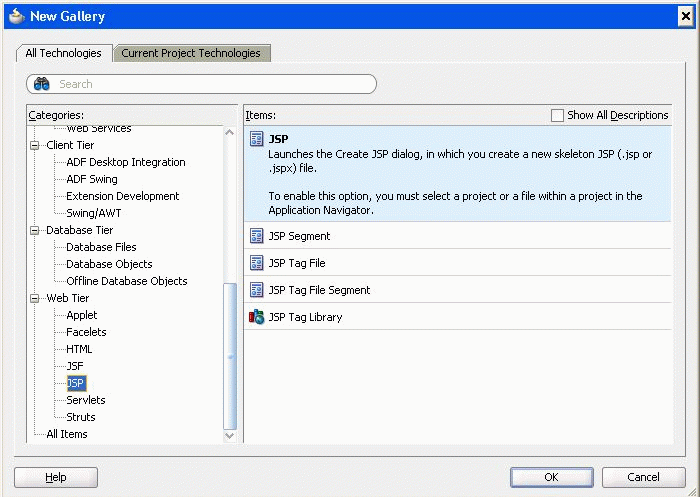Click the JSP item icon
700x497 pixels.
(x=256, y=139)
